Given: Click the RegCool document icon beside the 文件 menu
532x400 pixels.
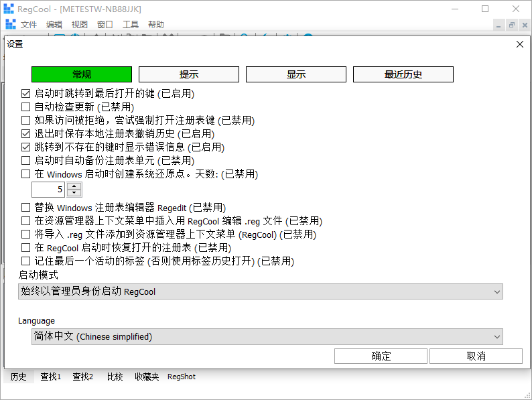Looking at the screenshot, I should [x=11, y=24].
